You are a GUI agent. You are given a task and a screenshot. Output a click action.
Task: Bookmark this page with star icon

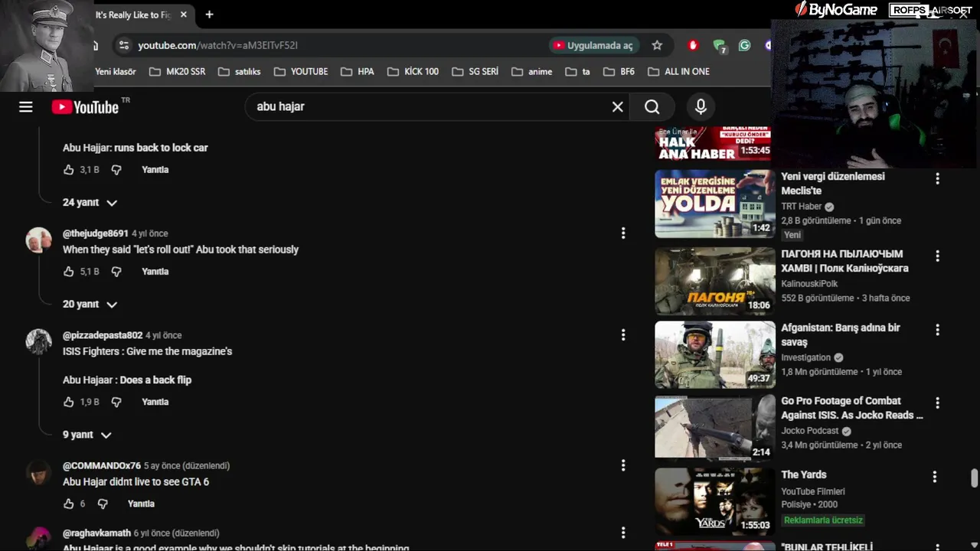(657, 45)
